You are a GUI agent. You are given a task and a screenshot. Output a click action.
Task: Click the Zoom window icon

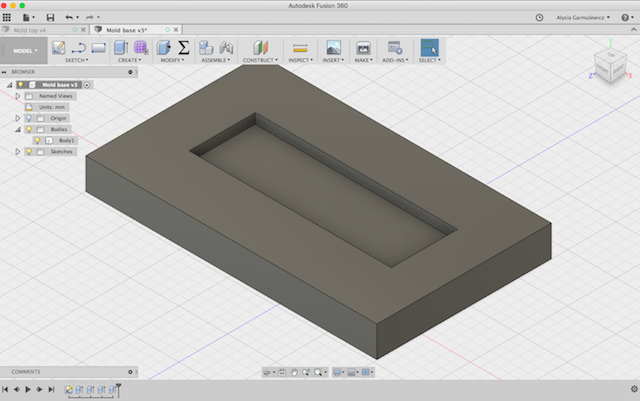306,372
